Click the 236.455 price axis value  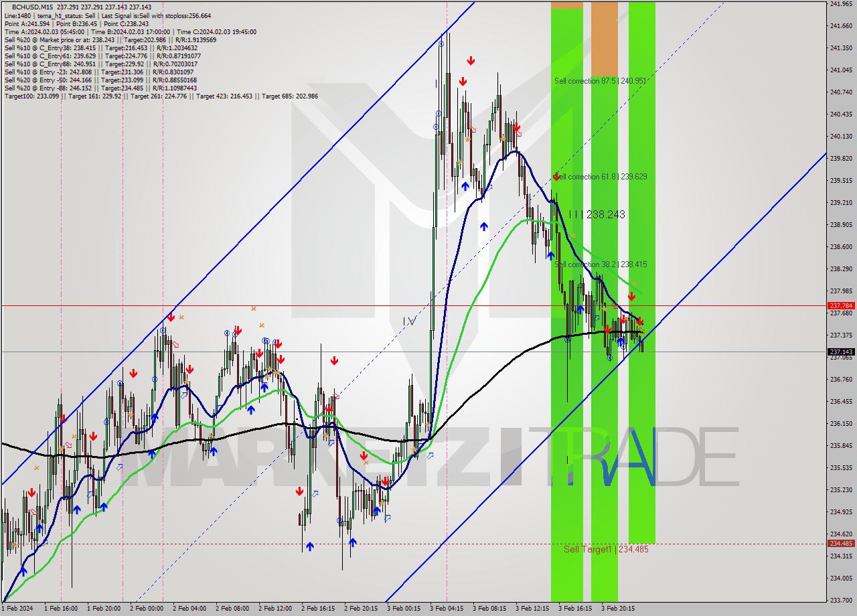point(841,402)
